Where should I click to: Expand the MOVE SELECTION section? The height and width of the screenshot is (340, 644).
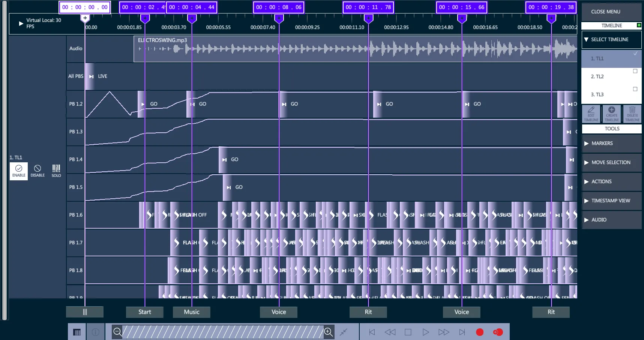tap(611, 162)
